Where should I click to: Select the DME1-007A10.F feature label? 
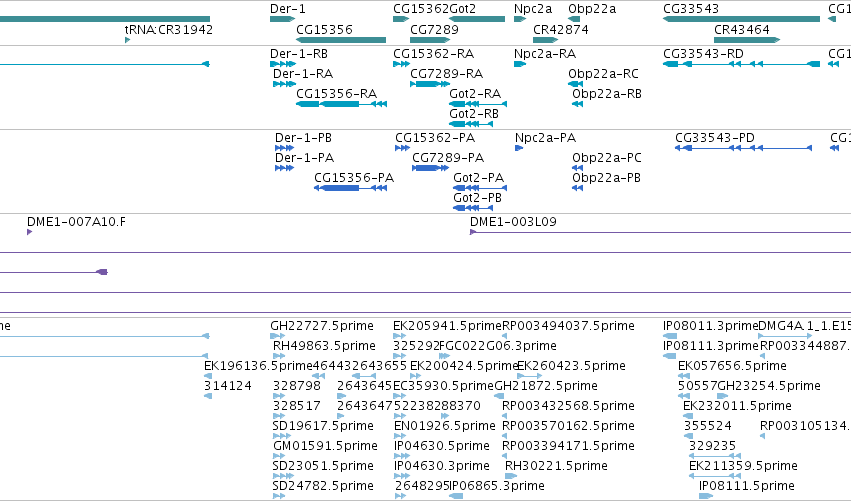(76, 222)
